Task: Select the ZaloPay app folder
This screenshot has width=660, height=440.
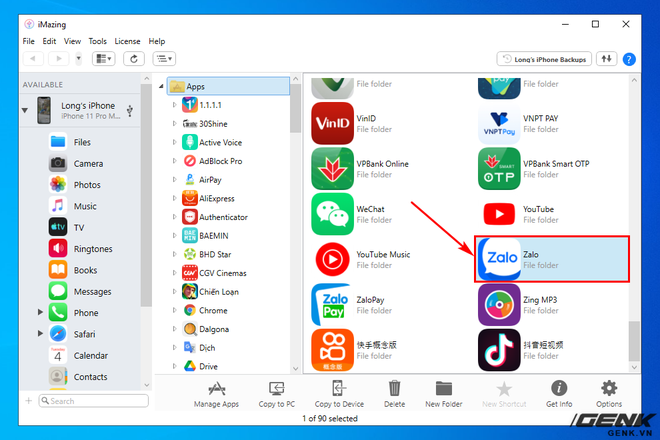Action: coord(349,305)
